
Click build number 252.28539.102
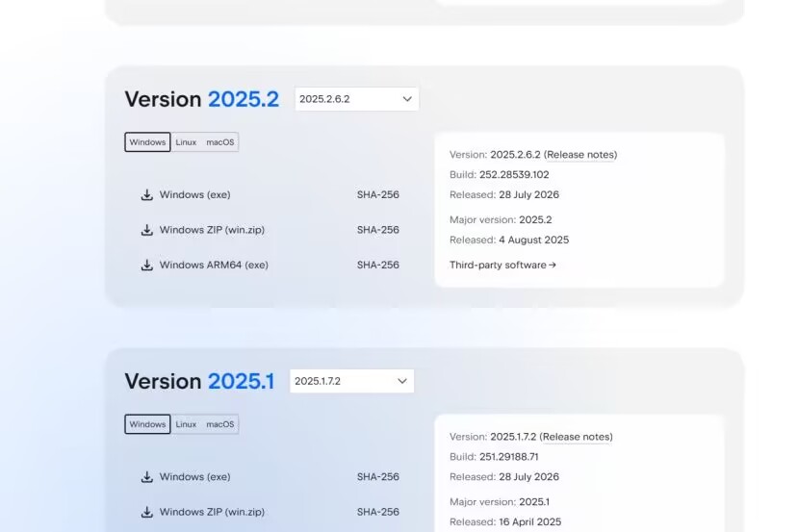tap(514, 175)
